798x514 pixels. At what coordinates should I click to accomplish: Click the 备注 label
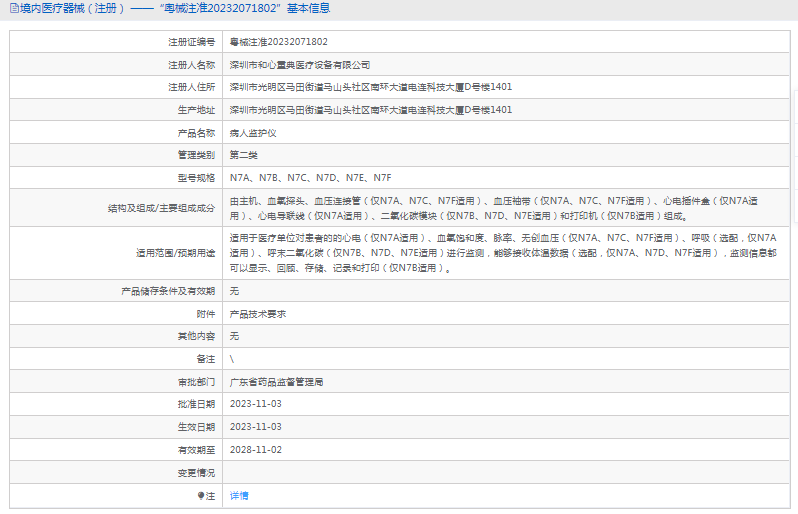click(206, 359)
